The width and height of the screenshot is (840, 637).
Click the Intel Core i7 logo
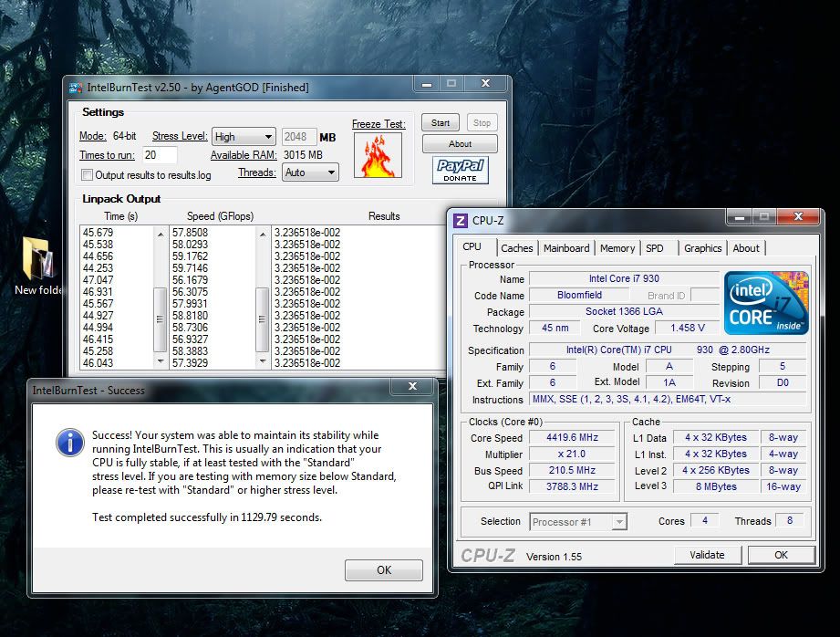click(765, 302)
